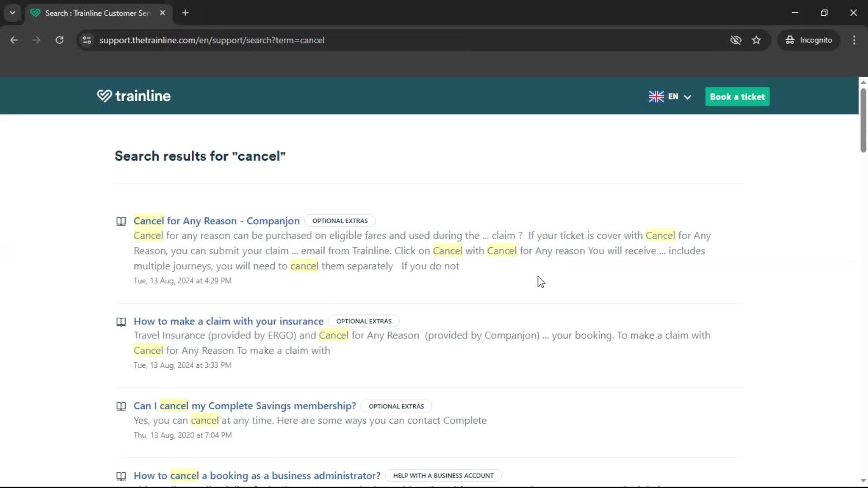This screenshot has width=868, height=488.
Task: Click the book icon next to insurance claim result
Action: tap(121, 321)
